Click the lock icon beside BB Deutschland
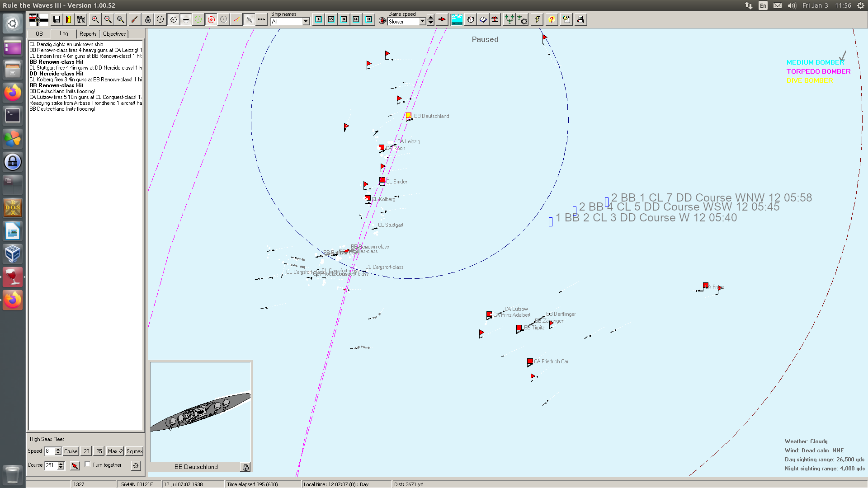Screen dimensions: 868x488 [x=245, y=467]
